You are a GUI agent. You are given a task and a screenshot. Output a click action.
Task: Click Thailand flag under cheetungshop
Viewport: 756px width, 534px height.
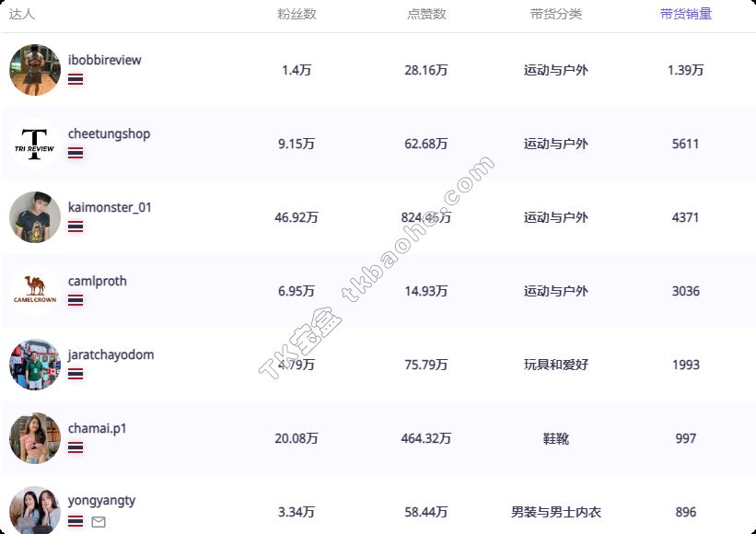tap(76, 153)
